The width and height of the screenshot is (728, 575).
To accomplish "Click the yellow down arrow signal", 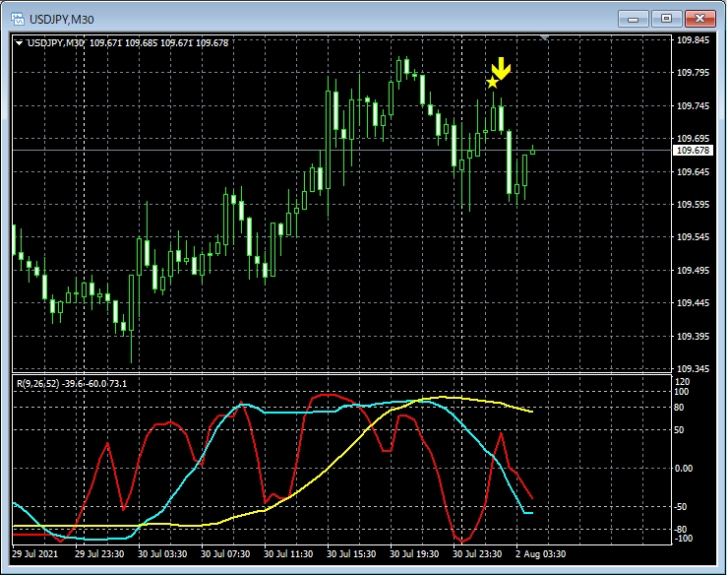I will (x=502, y=69).
